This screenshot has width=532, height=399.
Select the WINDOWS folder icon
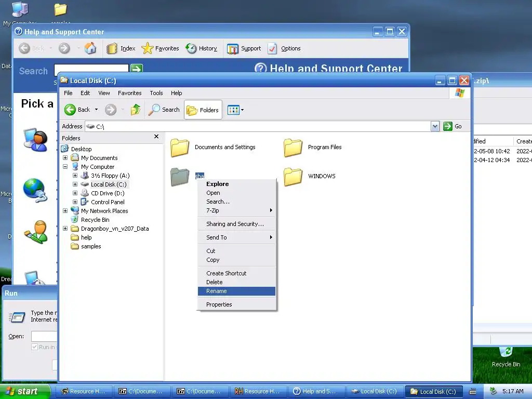click(293, 177)
